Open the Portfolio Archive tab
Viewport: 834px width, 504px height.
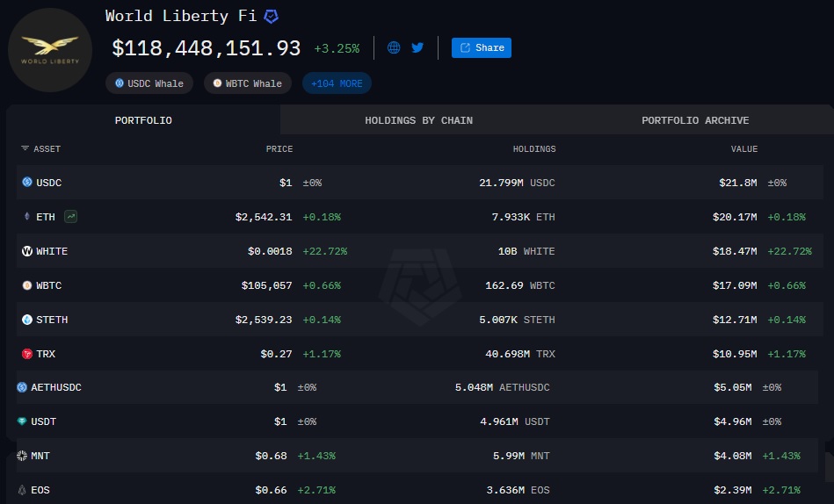click(x=695, y=120)
